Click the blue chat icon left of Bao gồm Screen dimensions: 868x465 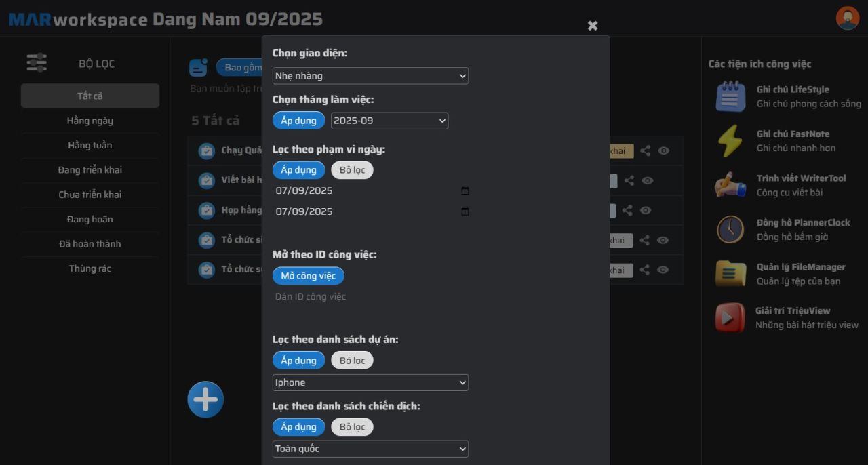(x=199, y=67)
